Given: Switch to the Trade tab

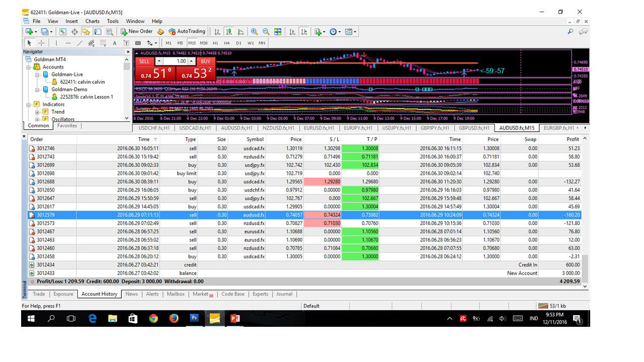Looking at the screenshot, I should (39, 294).
